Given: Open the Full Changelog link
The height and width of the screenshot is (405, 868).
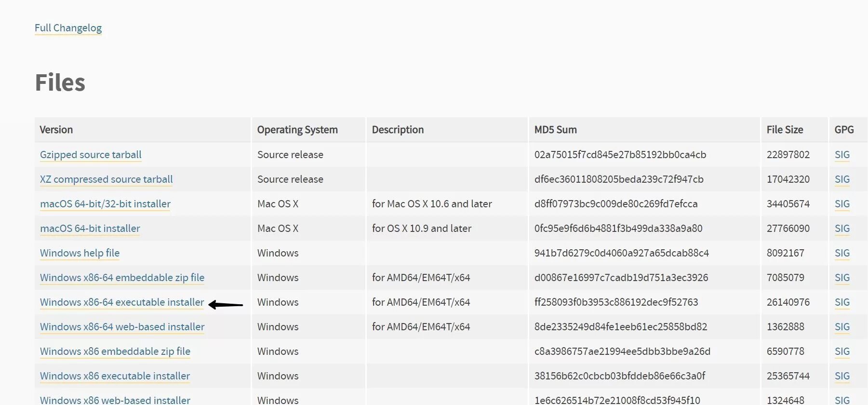Looking at the screenshot, I should pos(68,28).
